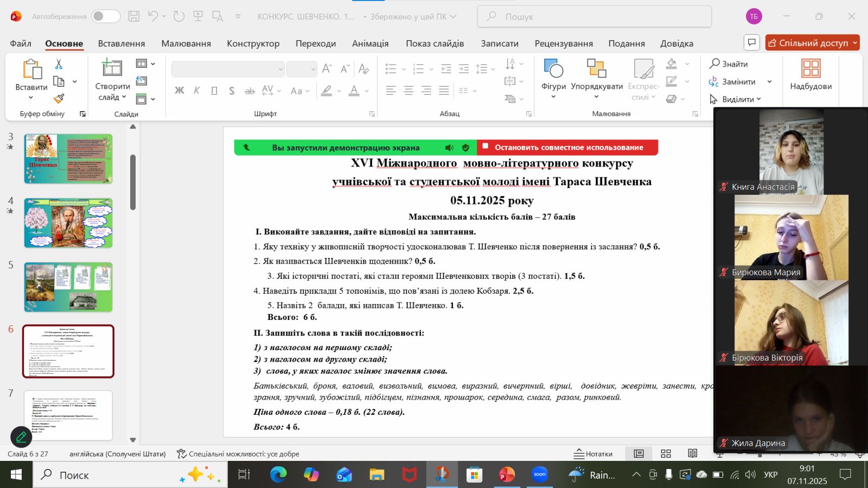Open Zoom from the taskbar
This screenshot has height=488, width=868.
pos(539,475)
